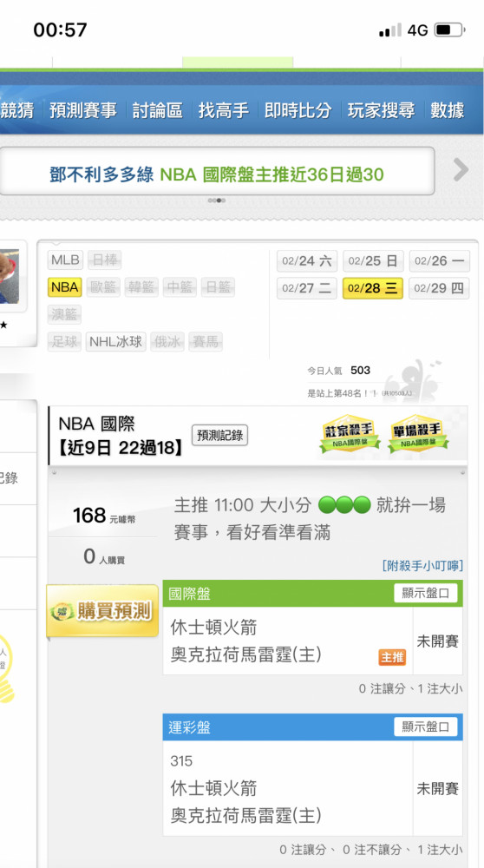Click the 運彩盤 blue section header
The image size is (484, 868).
pyautogui.click(x=312, y=727)
